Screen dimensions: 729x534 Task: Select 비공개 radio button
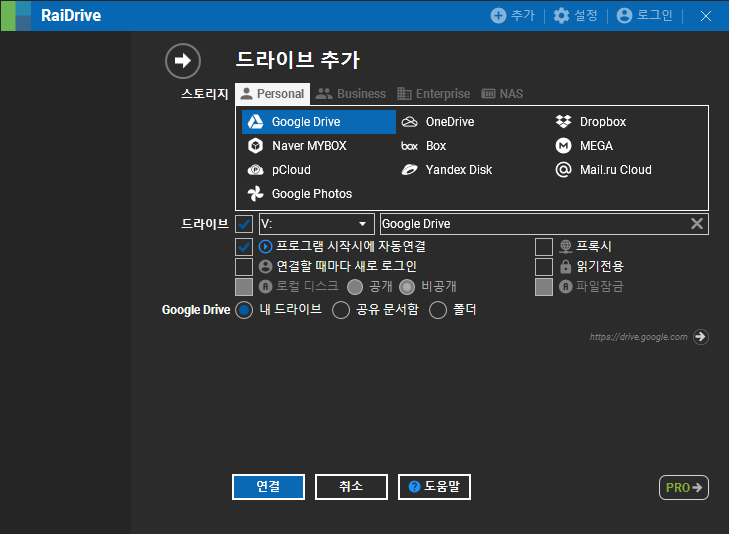tap(407, 287)
